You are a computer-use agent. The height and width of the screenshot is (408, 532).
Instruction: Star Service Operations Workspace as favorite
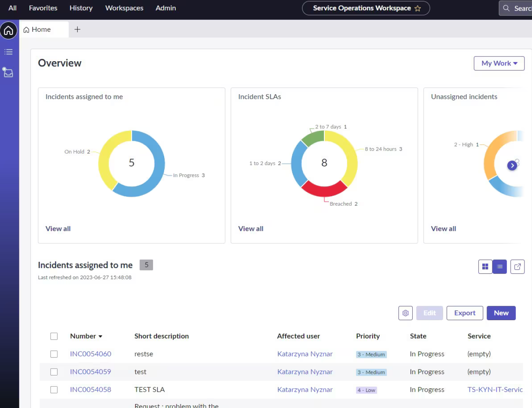point(417,8)
